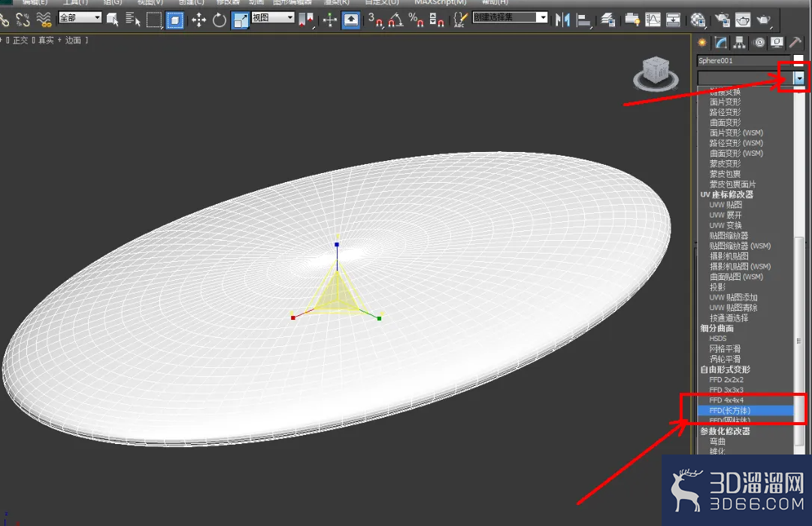Open Edit Named Selection Sets

(460, 20)
